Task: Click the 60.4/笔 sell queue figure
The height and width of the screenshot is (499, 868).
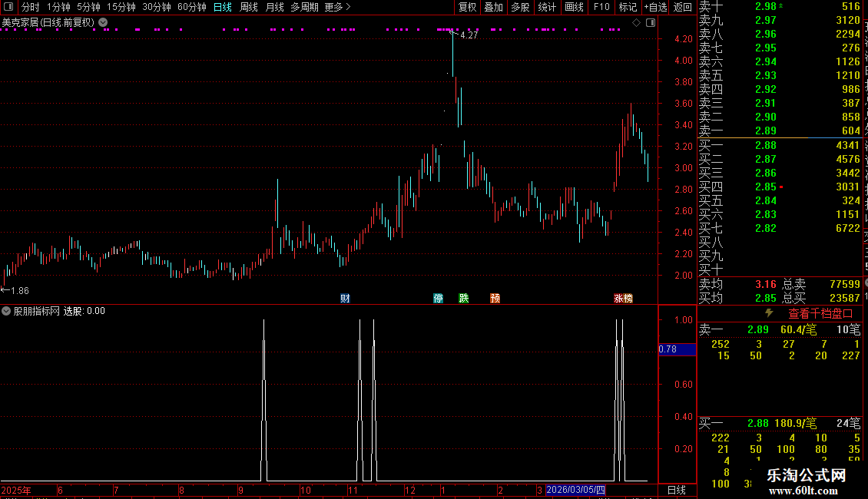Action: (x=798, y=329)
